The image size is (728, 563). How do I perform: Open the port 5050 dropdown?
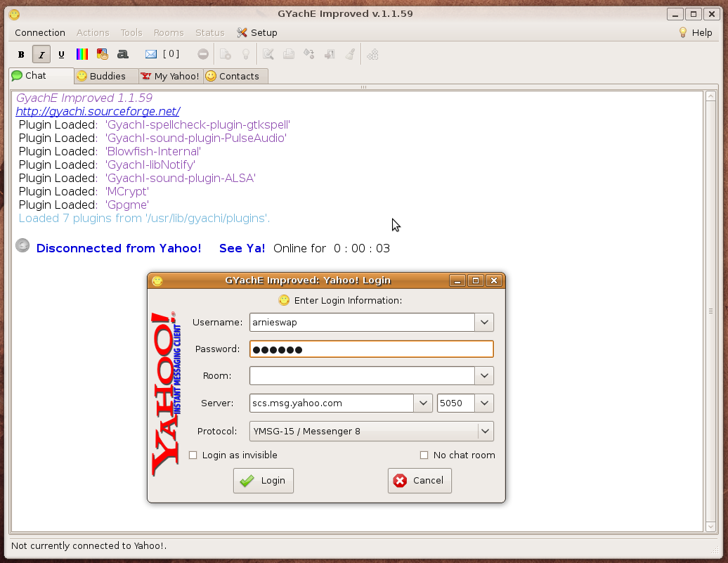click(484, 403)
